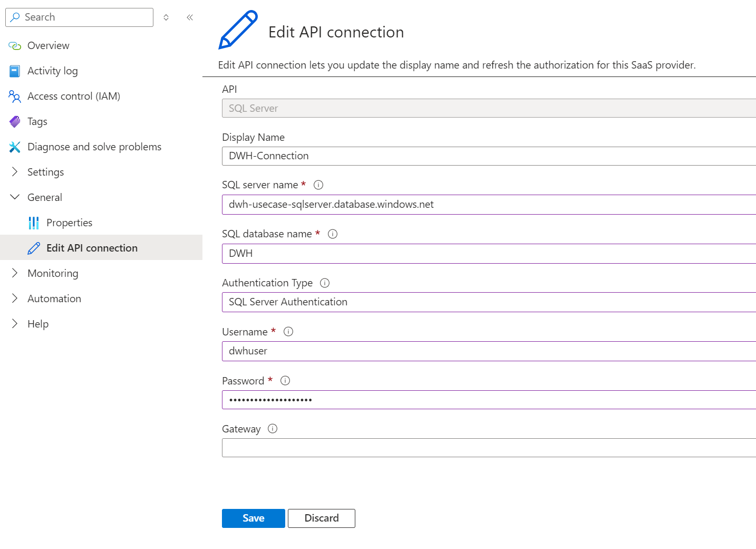The width and height of the screenshot is (756, 549).
Task: Expand the Help section chevron
Action: pos(15,324)
